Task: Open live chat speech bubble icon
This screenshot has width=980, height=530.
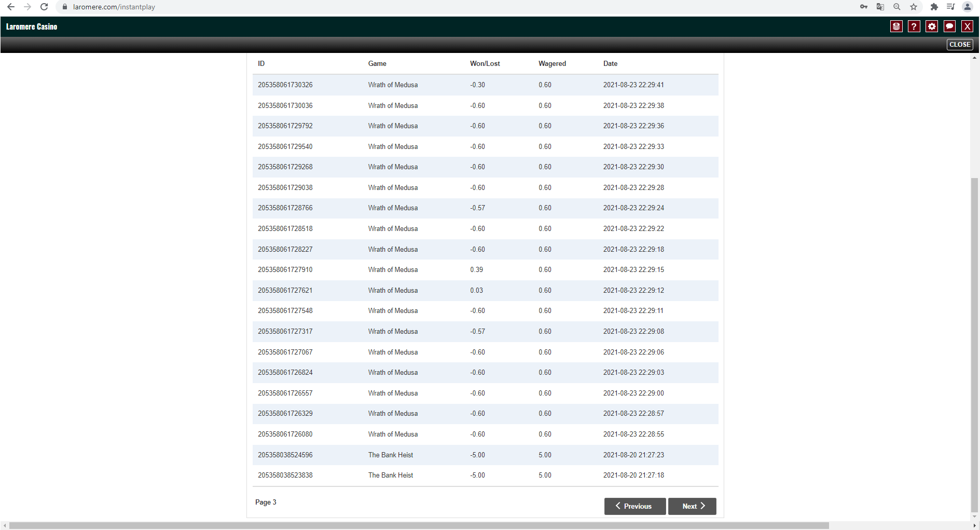Action: click(x=949, y=26)
